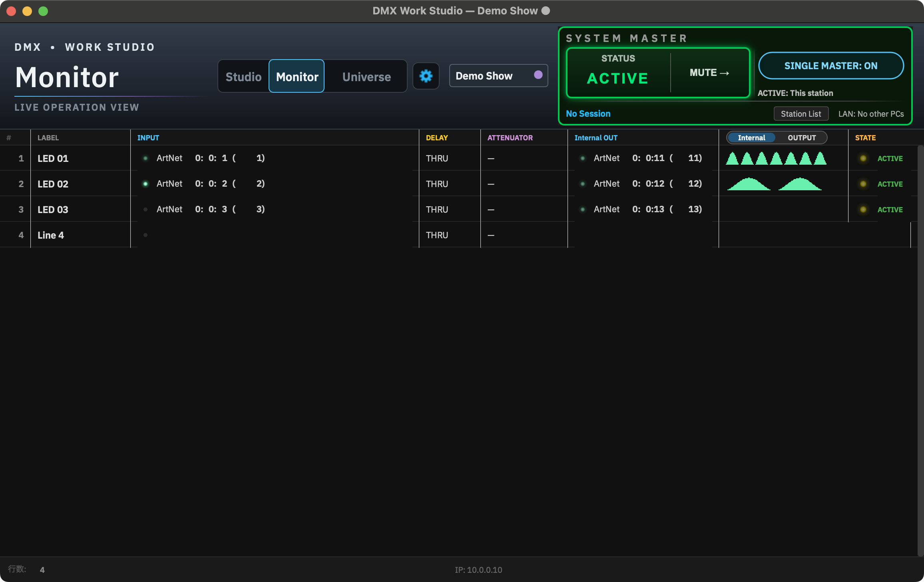Click LED 02 output indicator dot

tap(583, 184)
